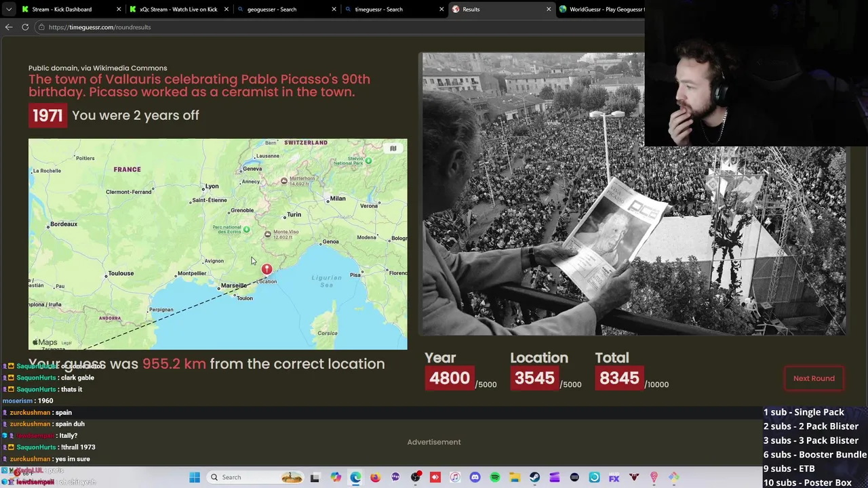Click the Total score 8345
The height and width of the screenshot is (488, 868).
pyautogui.click(x=619, y=378)
